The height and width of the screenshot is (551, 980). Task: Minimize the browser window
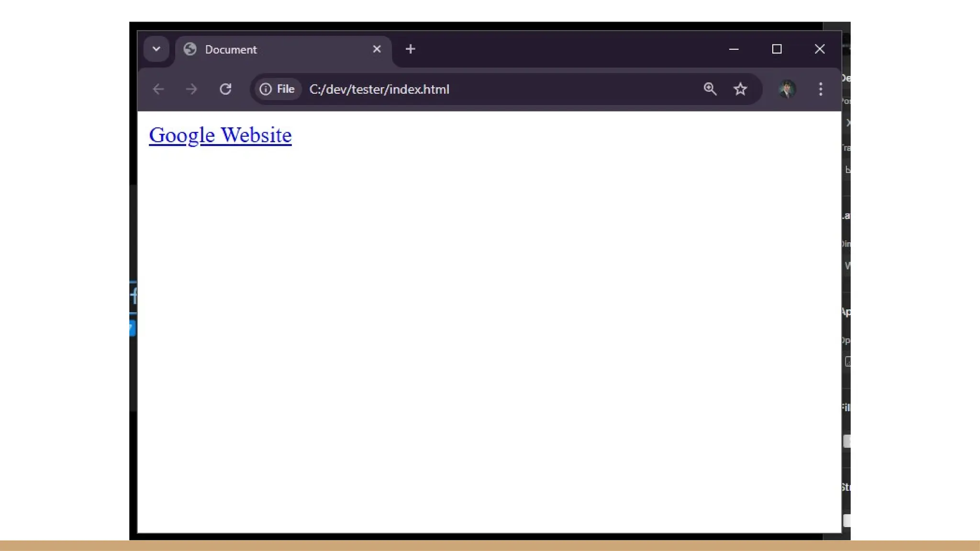coord(734,49)
